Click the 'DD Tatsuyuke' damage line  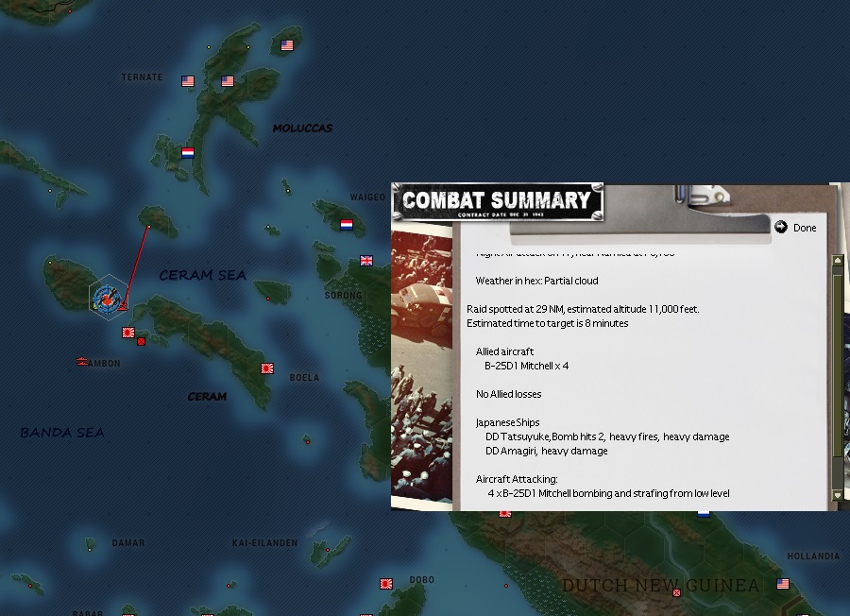coord(607,436)
